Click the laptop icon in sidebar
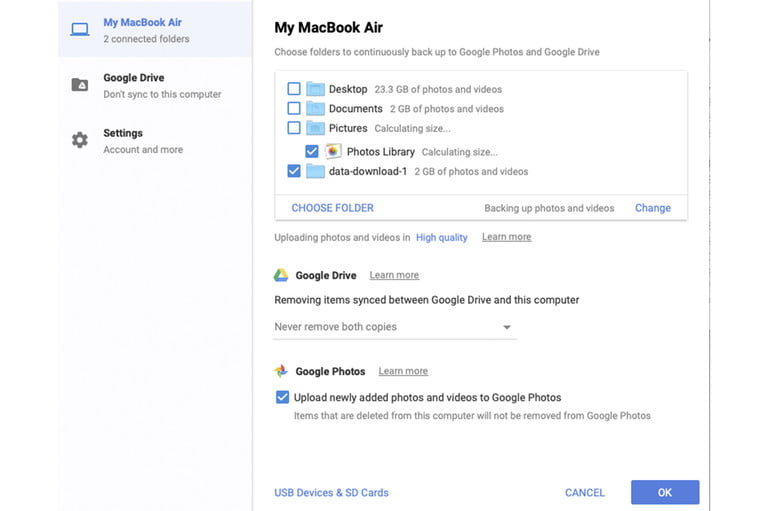The height and width of the screenshot is (511, 768). coord(80,29)
